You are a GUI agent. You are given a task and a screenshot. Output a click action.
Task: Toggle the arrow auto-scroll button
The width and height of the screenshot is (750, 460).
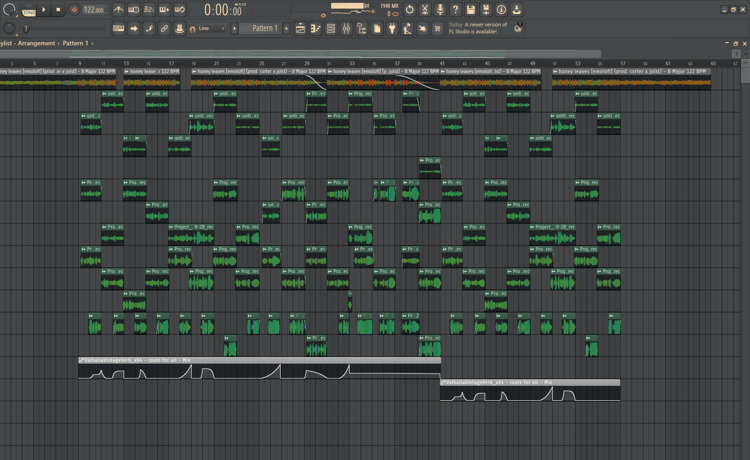[x=134, y=29]
